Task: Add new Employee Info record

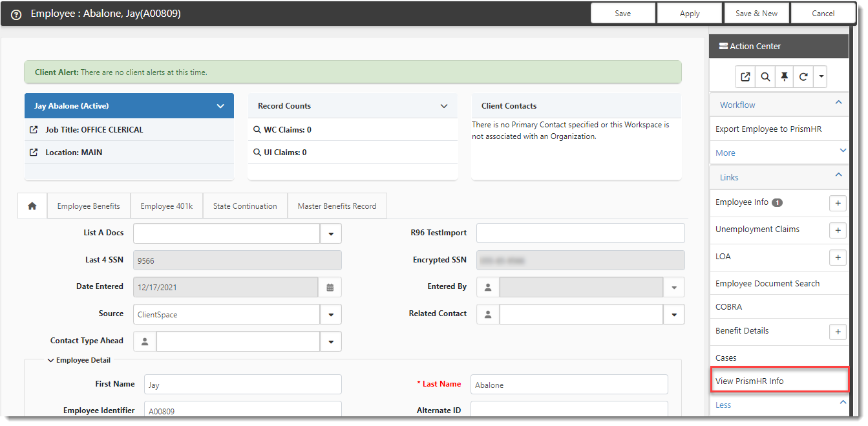Action: [838, 203]
